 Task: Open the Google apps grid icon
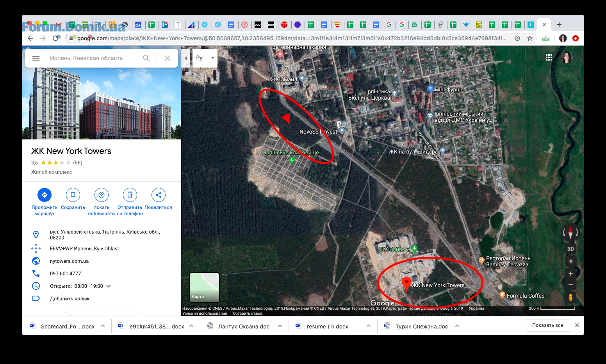pos(549,57)
